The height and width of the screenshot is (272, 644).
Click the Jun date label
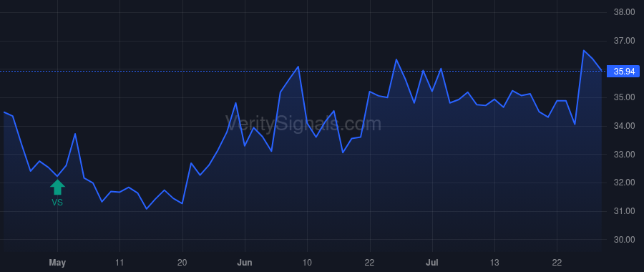(x=245, y=263)
